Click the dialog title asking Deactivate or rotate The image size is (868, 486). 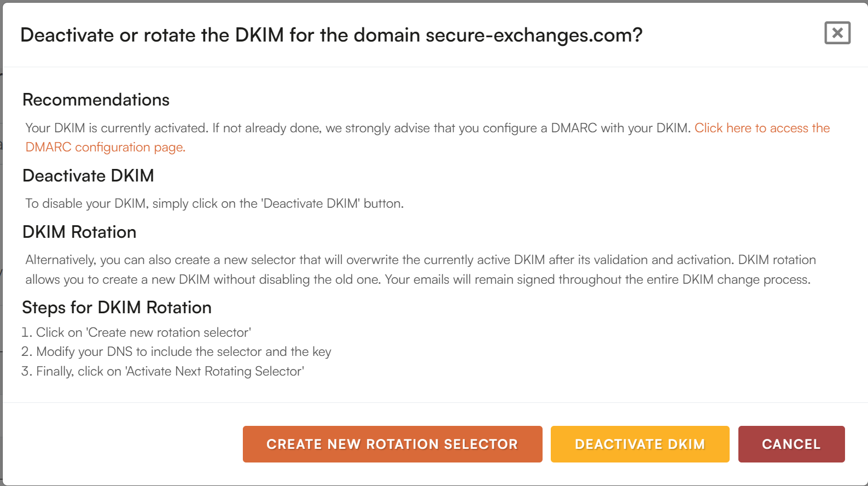point(331,35)
